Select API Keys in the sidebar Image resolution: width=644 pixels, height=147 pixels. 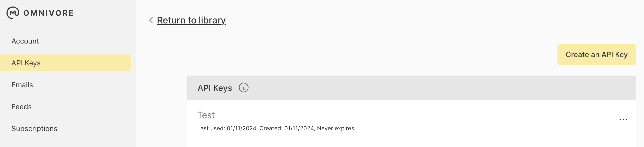click(26, 63)
